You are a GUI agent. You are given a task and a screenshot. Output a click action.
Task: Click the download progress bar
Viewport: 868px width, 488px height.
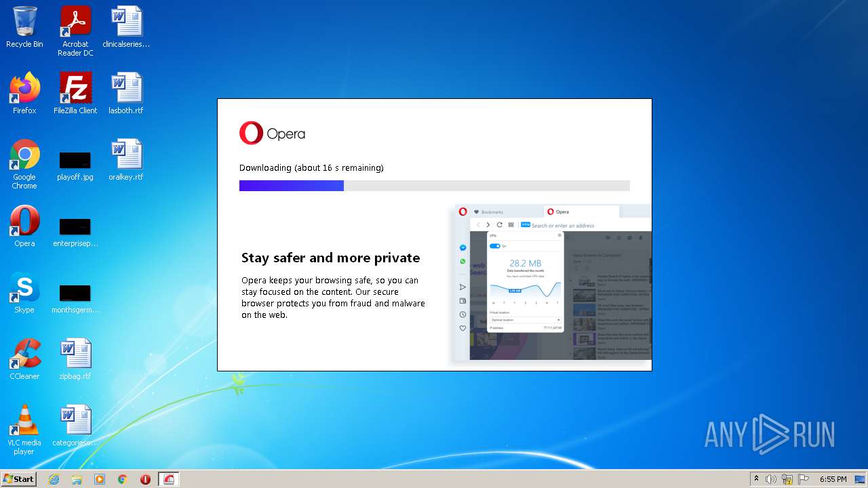pyautogui.click(x=434, y=186)
